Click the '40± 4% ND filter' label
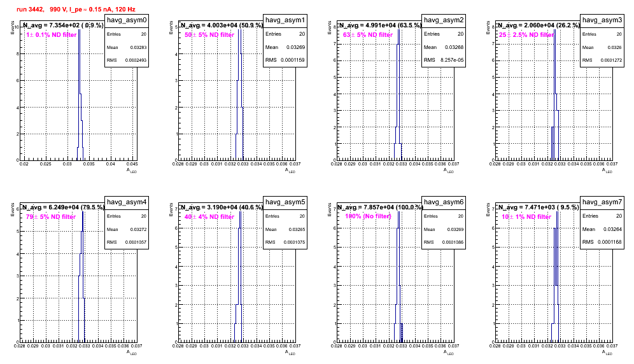Screen dimensions: 634x364 (209, 217)
